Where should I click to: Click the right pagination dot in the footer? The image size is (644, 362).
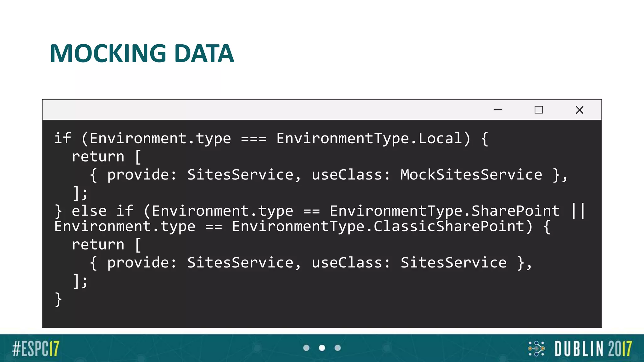(338, 348)
